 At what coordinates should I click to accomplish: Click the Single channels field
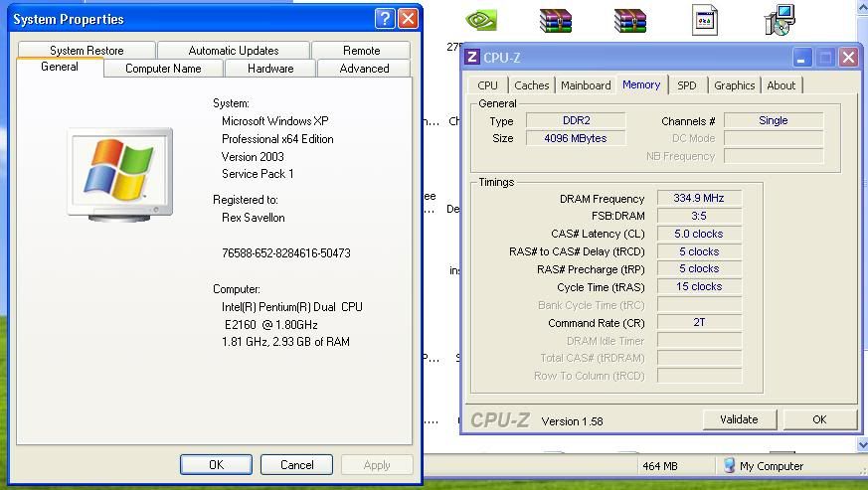[774, 120]
